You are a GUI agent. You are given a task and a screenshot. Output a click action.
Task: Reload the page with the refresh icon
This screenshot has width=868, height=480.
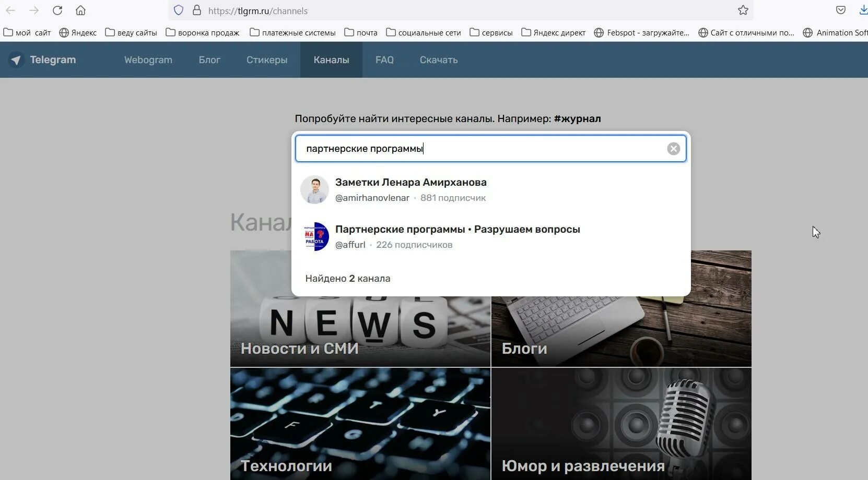click(57, 10)
